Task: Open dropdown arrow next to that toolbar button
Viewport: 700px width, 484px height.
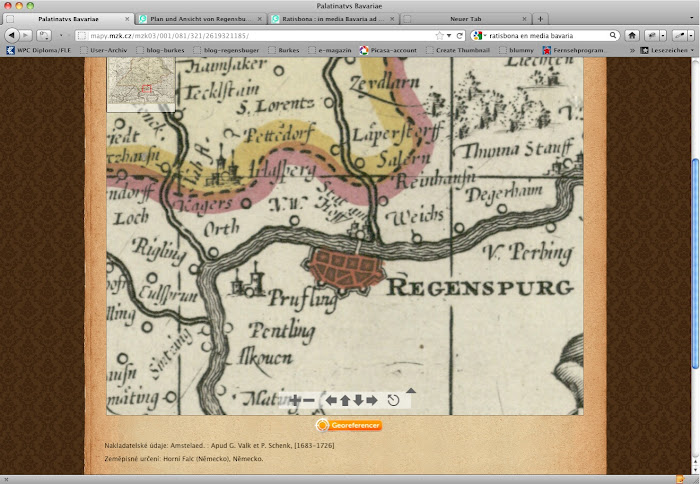Action: [x=663, y=35]
